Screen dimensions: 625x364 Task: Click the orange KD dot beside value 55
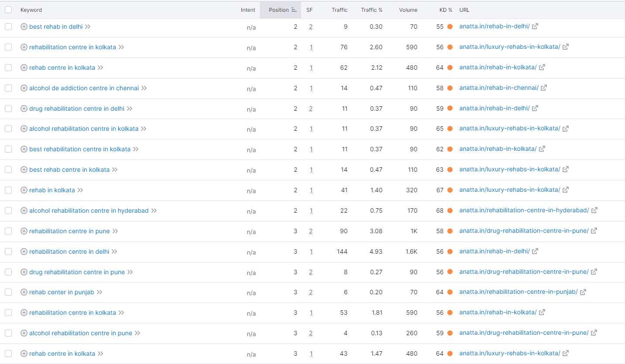pyautogui.click(x=450, y=27)
